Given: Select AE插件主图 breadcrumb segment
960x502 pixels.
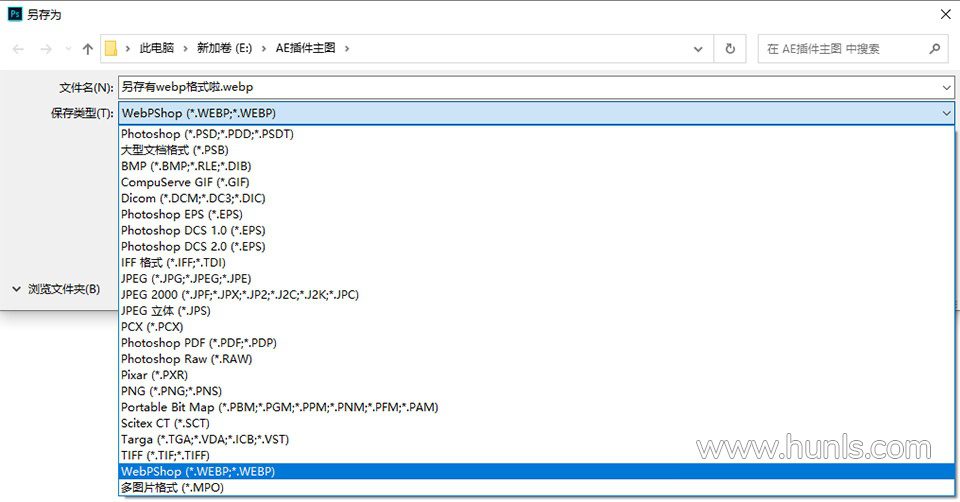Looking at the screenshot, I should (306, 48).
